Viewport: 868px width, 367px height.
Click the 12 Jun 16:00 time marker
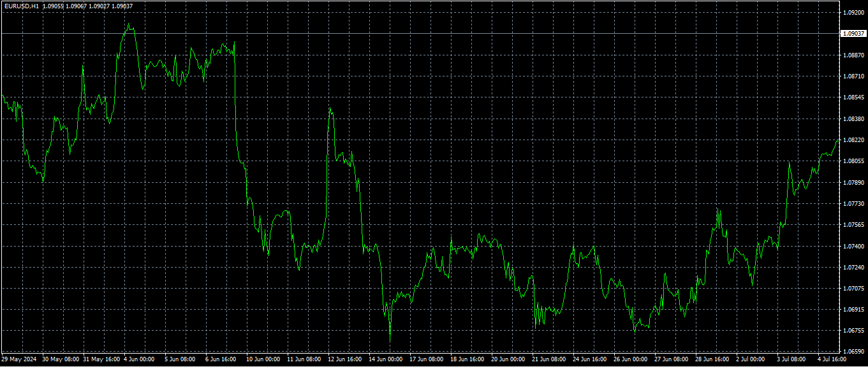point(344,359)
